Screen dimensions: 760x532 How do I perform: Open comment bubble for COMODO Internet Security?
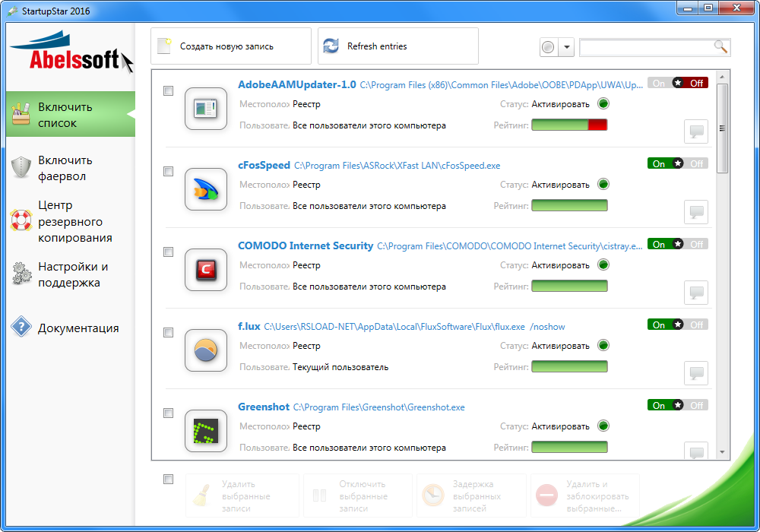[696, 292]
